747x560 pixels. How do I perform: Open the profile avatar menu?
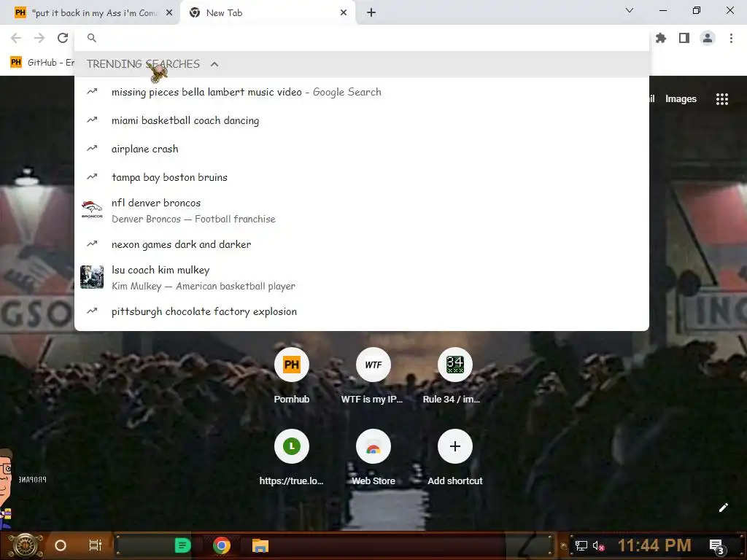coord(708,38)
